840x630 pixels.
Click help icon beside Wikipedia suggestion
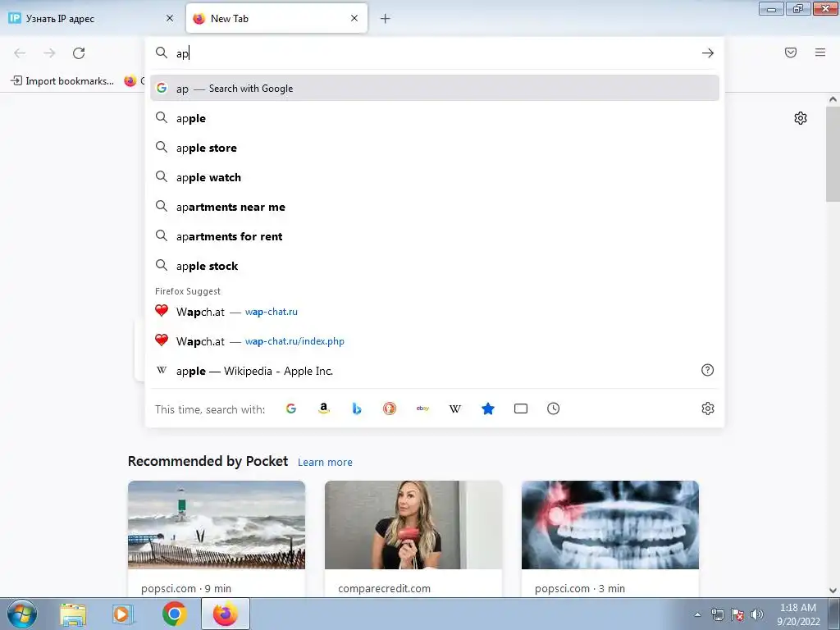(x=708, y=370)
